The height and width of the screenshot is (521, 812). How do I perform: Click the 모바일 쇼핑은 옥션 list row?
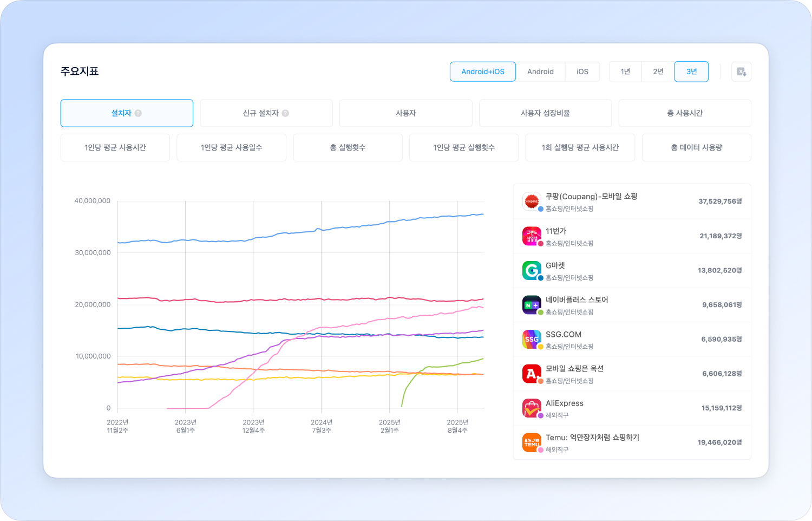[x=632, y=374]
